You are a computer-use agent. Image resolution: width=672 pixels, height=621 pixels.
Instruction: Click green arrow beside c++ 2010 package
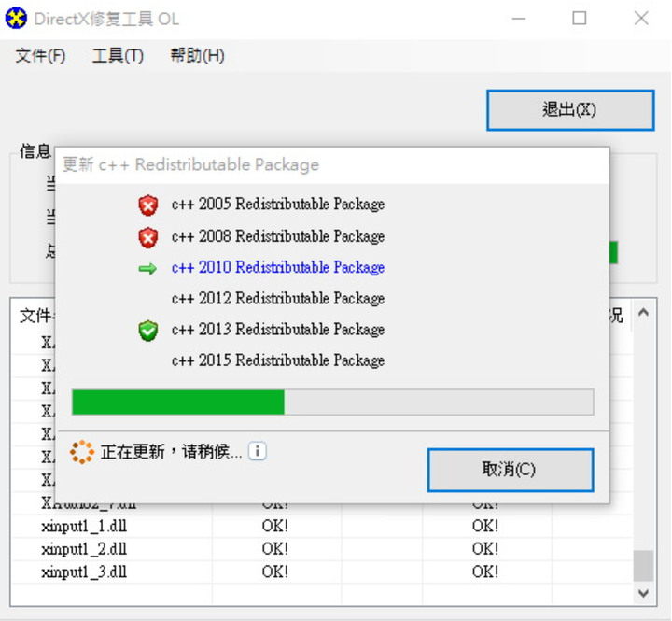point(147,269)
